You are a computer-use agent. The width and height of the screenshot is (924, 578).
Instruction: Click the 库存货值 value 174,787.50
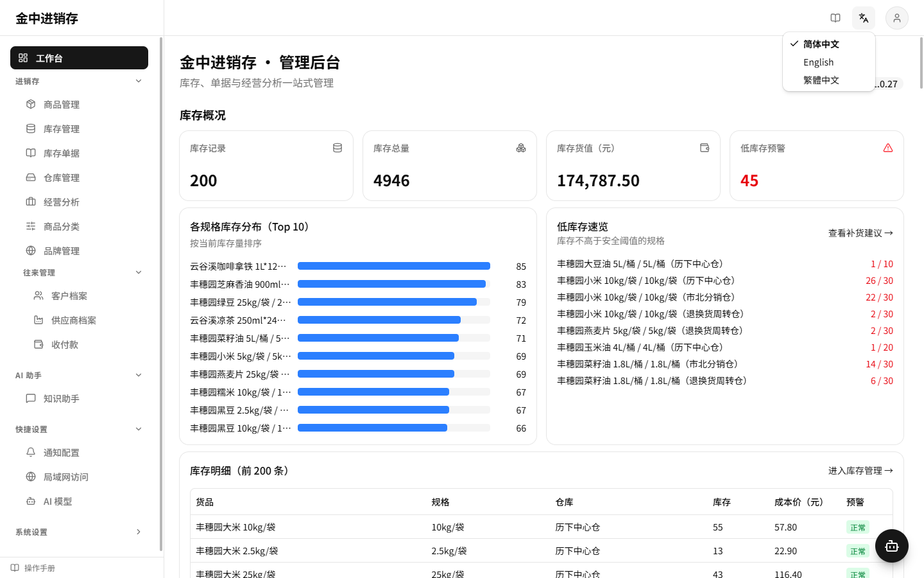point(598,180)
